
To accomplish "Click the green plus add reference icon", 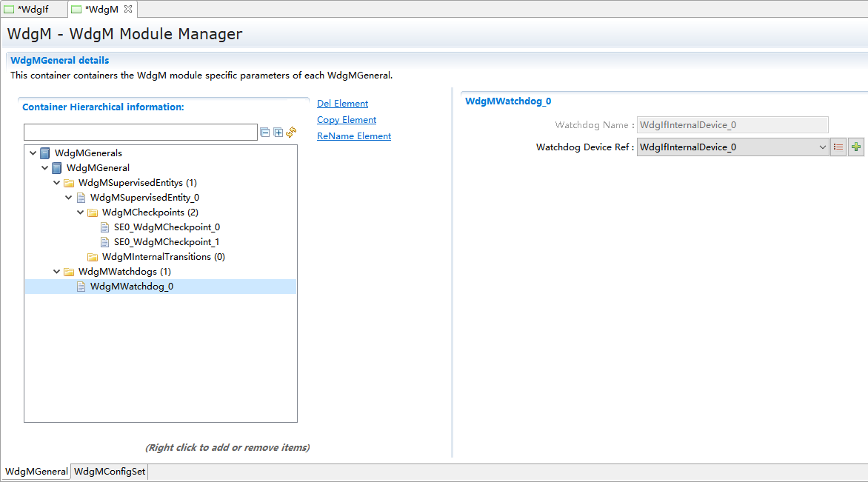I will point(856,147).
